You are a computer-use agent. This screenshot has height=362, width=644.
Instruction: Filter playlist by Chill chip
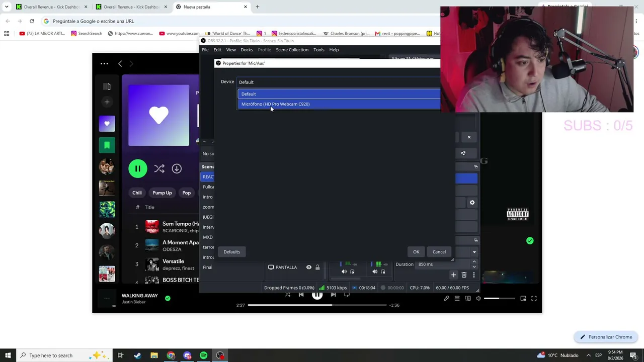tap(137, 193)
